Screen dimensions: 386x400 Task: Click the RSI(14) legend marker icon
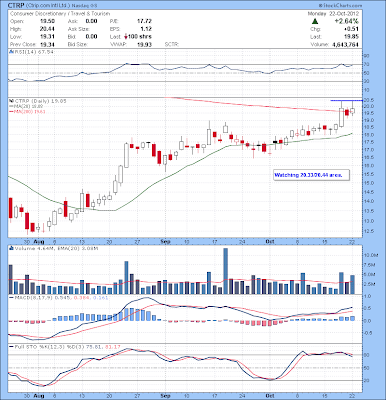(10, 52)
